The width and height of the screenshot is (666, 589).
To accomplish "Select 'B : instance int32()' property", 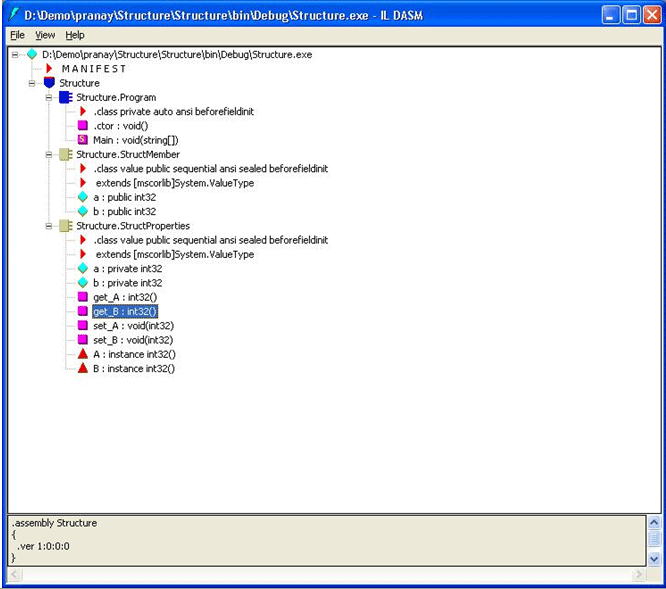I will point(134,369).
